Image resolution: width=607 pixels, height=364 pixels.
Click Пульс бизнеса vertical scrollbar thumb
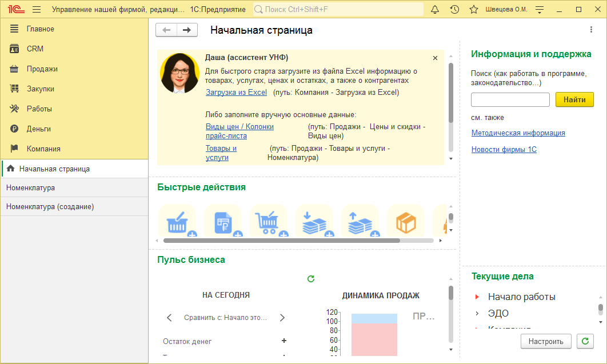(450, 293)
